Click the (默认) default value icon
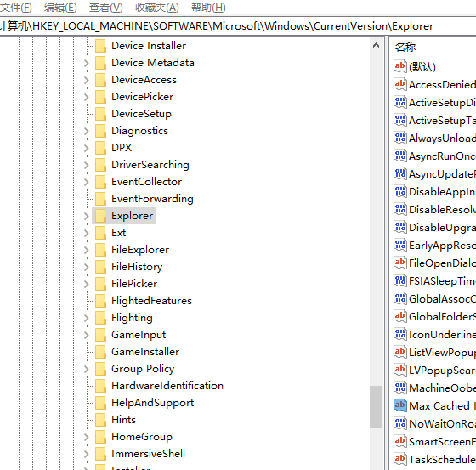Viewport: 476px width, 470px height. pos(400,66)
